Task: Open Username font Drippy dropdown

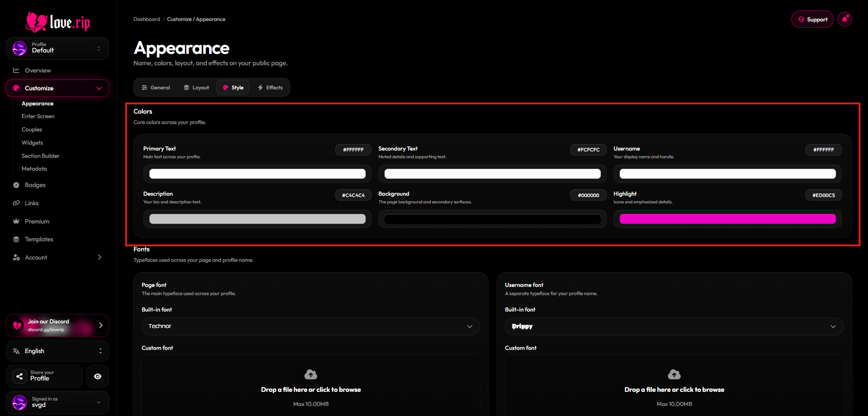Action: click(674, 326)
